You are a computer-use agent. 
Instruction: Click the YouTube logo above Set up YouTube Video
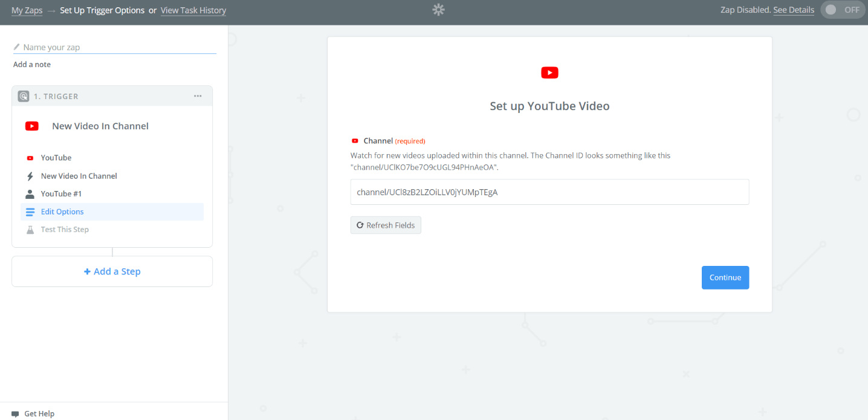[x=549, y=72]
